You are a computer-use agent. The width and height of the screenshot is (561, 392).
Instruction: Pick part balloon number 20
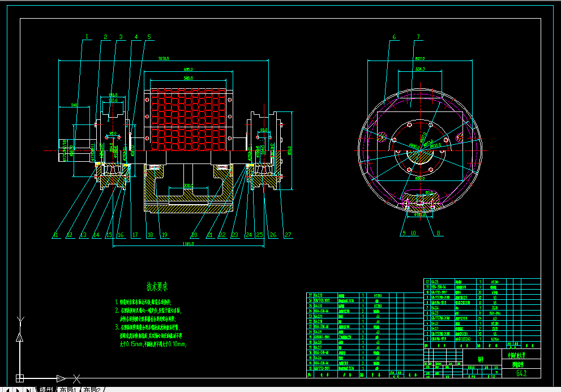tap(194, 235)
